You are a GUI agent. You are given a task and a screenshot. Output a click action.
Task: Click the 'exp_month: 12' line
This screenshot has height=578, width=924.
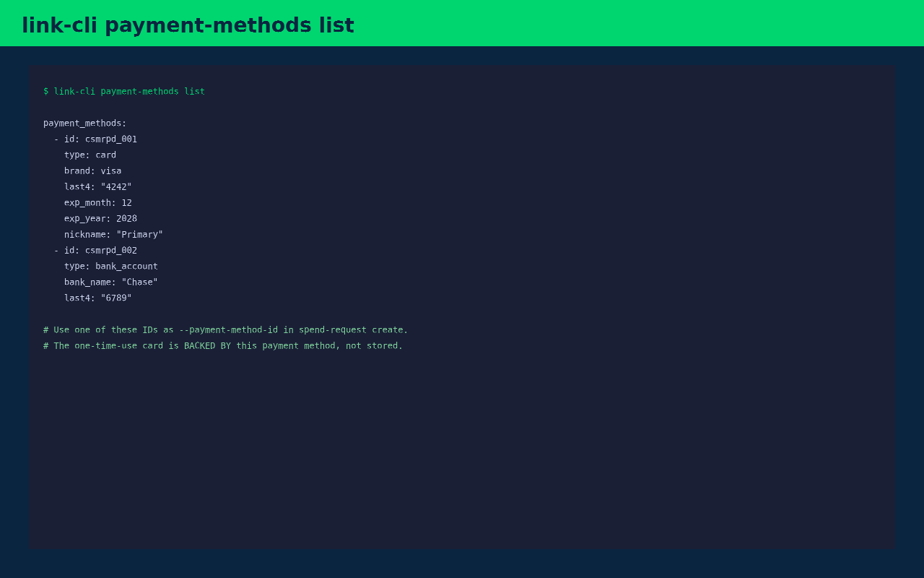(98, 202)
